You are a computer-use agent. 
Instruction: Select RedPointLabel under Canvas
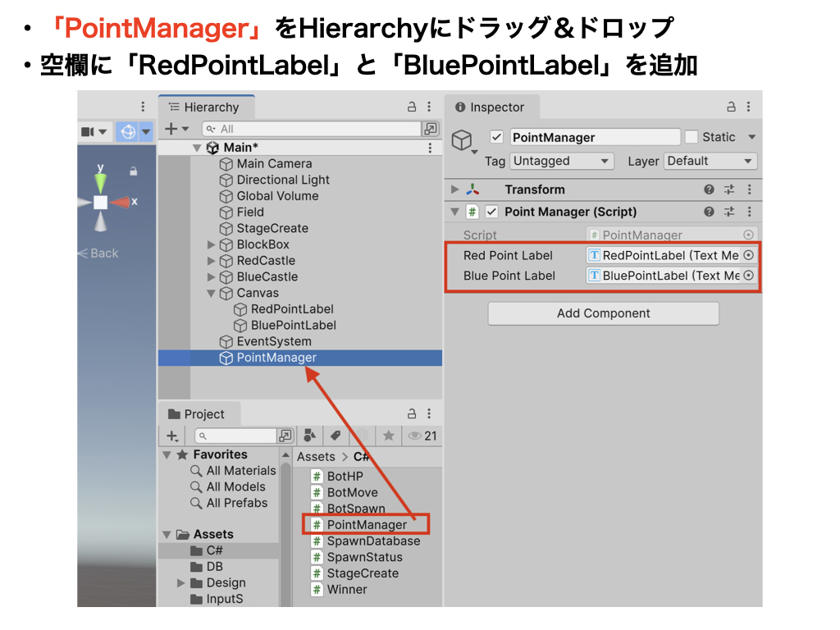point(291,309)
